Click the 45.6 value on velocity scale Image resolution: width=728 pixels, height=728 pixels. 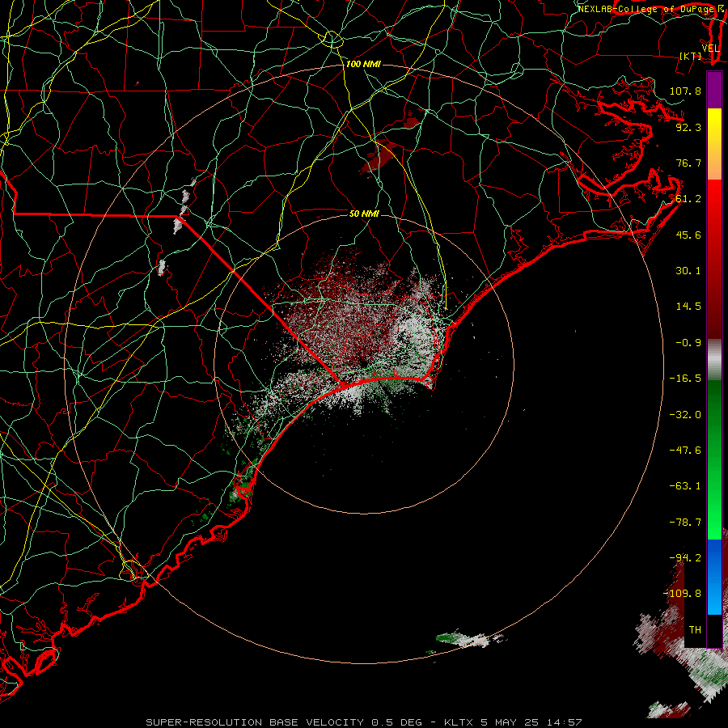point(688,235)
